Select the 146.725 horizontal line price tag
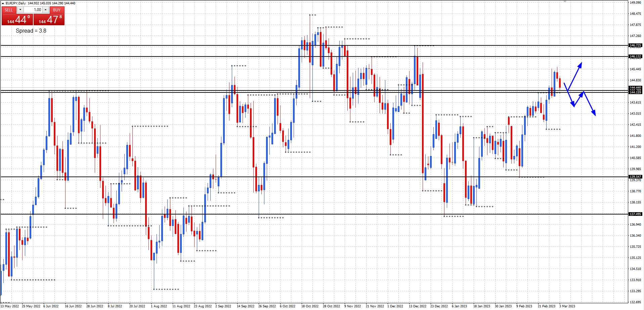 tap(635, 45)
